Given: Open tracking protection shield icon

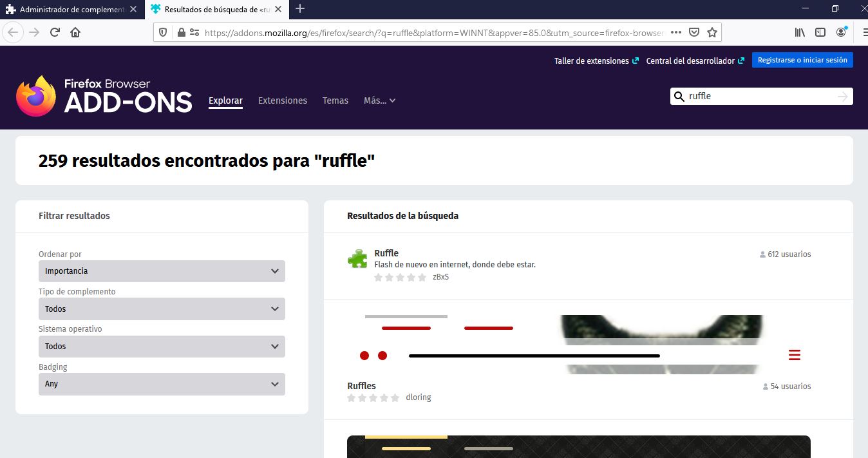Looking at the screenshot, I should pos(163,32).
